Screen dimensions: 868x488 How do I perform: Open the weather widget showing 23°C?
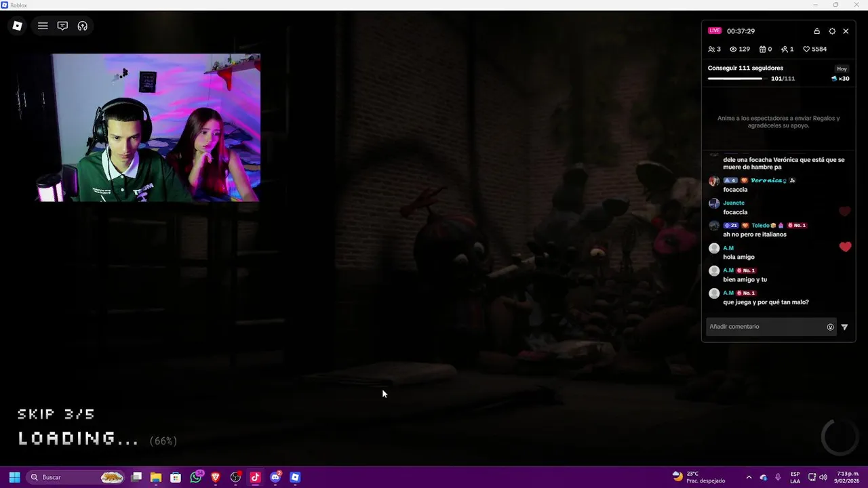(698, 477)
